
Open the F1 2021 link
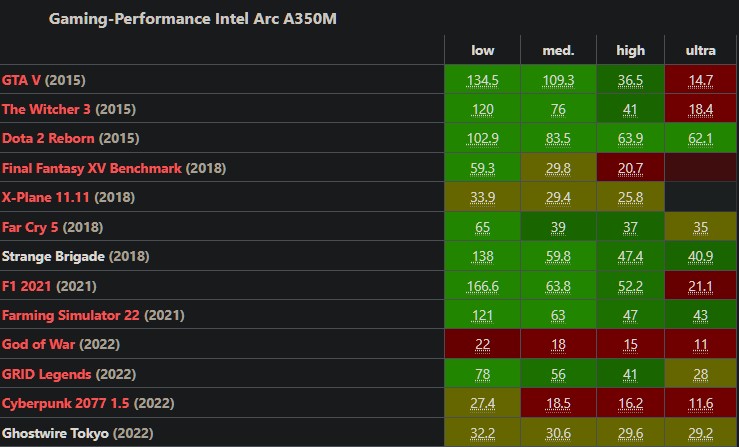[x=26, y=286]
